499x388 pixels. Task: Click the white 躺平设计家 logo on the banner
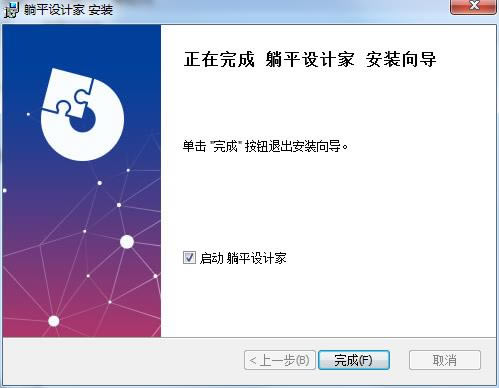coord(83,115)
